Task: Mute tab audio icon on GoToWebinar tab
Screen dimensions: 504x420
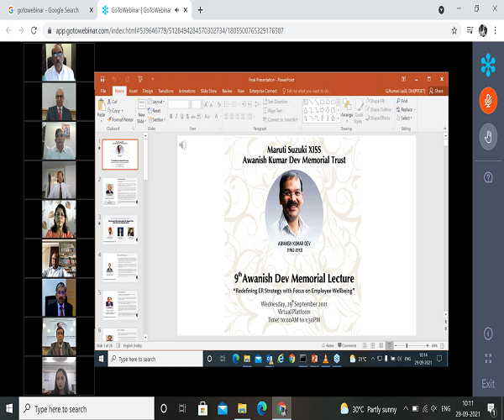Action: pos(176,10)
